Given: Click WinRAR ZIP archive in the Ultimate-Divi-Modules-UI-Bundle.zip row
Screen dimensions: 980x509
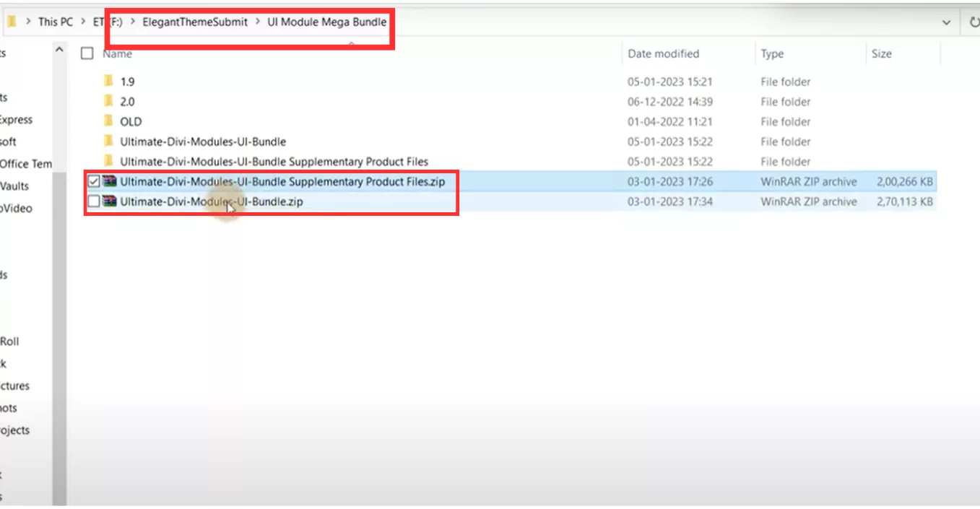Looking at the screenshot, I should pos(808,201).
